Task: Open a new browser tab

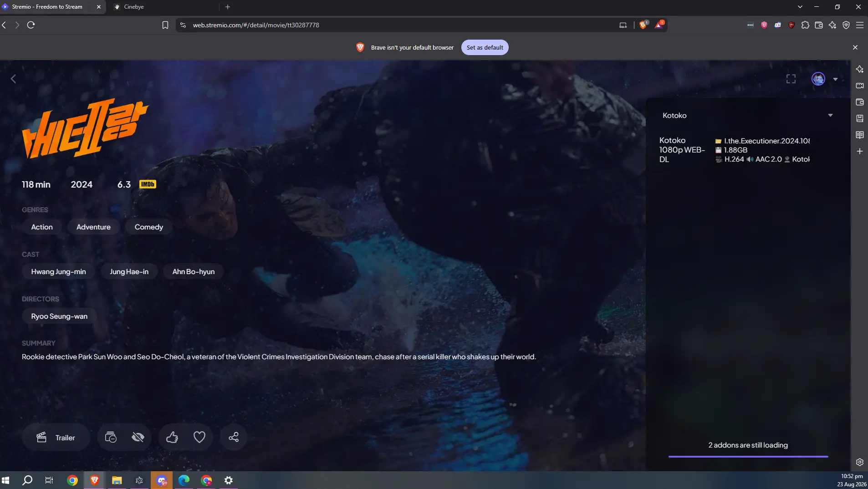Action: [228, 7]
